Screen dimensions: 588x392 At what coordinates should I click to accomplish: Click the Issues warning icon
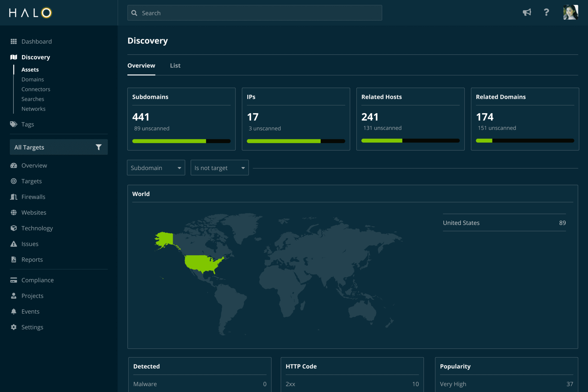point(13,244)
